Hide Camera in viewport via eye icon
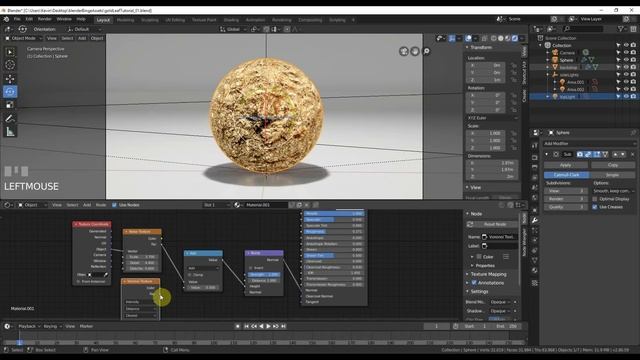This screenshot has height=360, width=640. click(x=626, y=53)
